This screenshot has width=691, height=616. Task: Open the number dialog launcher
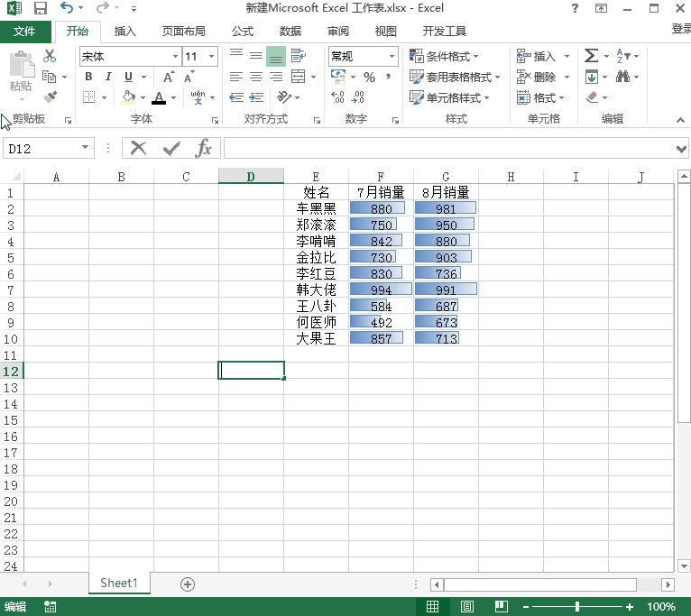point(395,120)
